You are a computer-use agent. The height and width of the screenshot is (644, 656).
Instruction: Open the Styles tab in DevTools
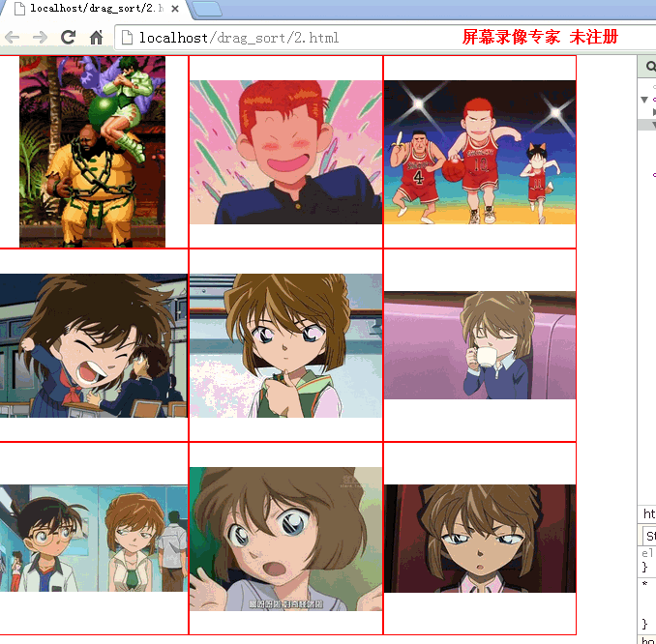tap(650, 535)
